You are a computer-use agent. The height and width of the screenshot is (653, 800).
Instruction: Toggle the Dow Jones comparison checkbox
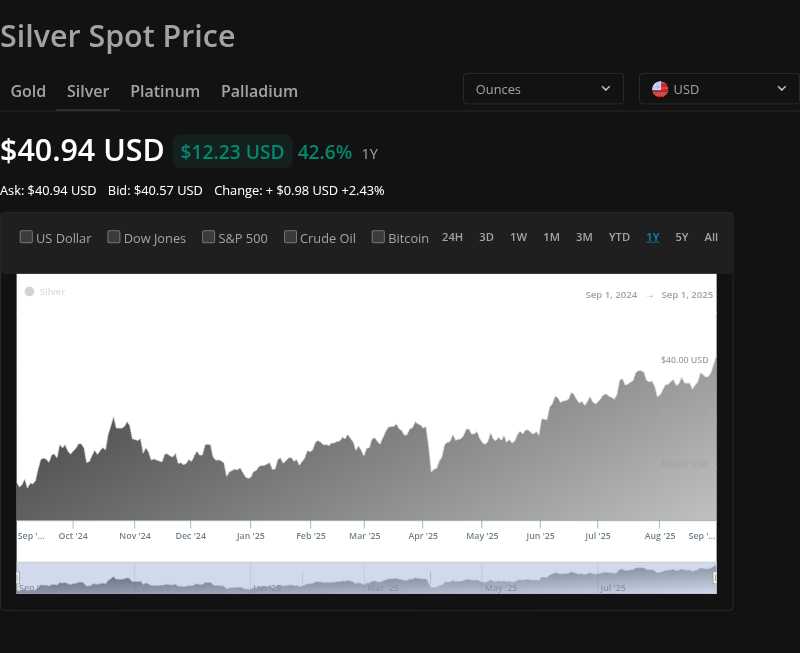click(114, 237)
